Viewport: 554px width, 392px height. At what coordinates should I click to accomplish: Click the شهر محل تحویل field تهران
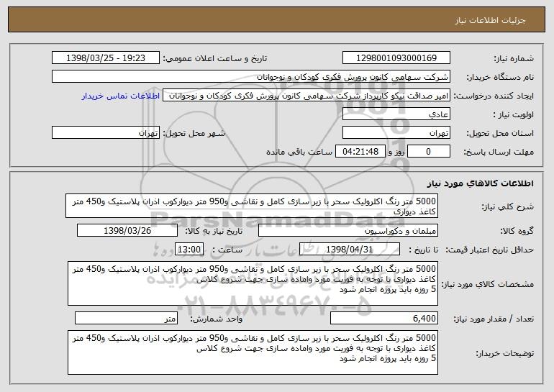click(x=105, y=133)
